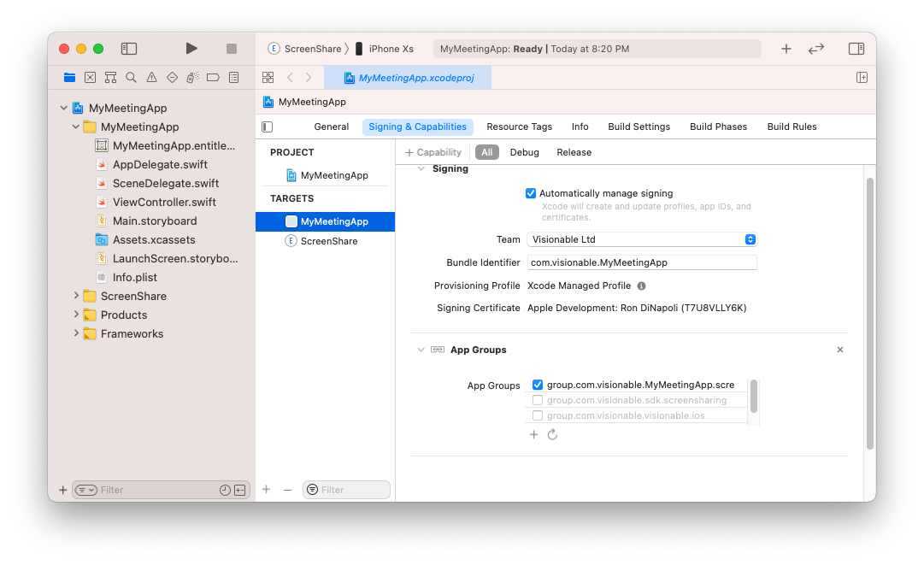Add a new app group with plus

(x=534, y=435)
